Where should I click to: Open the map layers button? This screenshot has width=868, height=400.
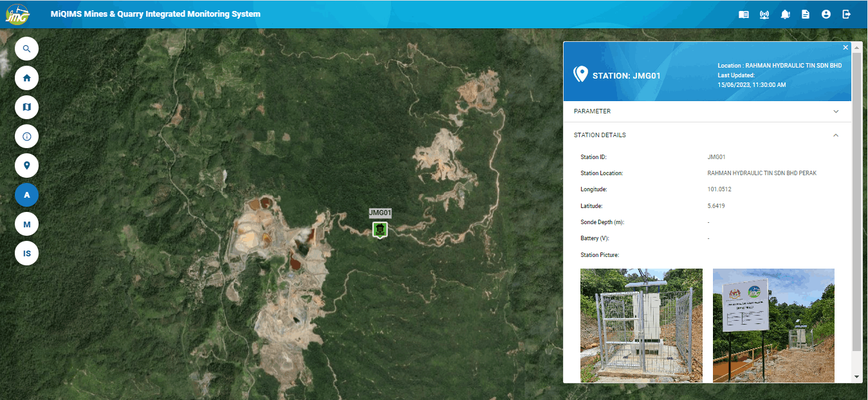26,107
